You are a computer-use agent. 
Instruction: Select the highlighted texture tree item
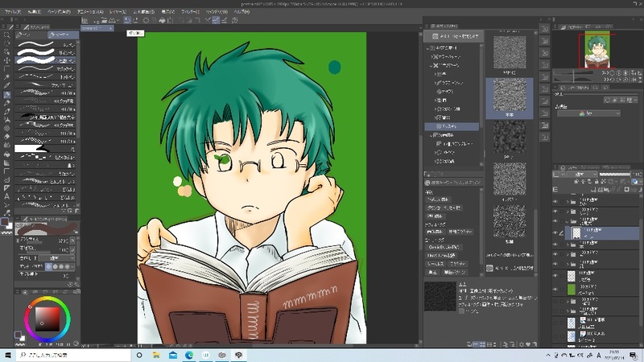pyautogui.click(x=452, y=126)
